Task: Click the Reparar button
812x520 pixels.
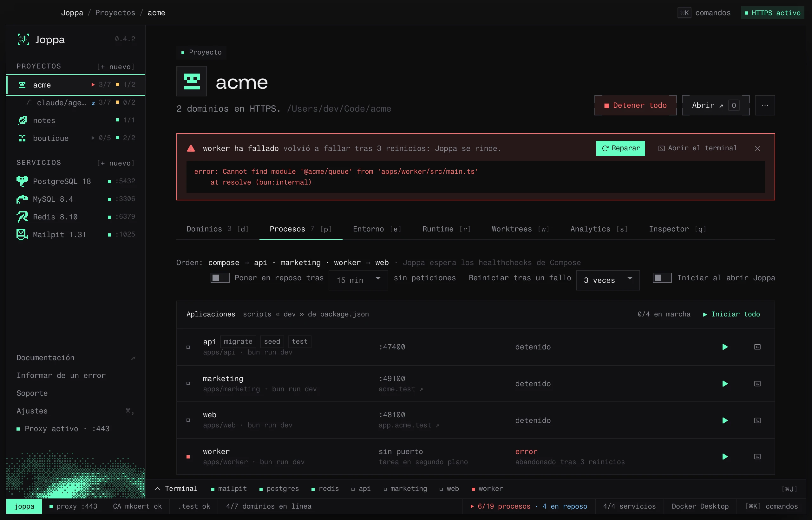Action: (620, 148)
